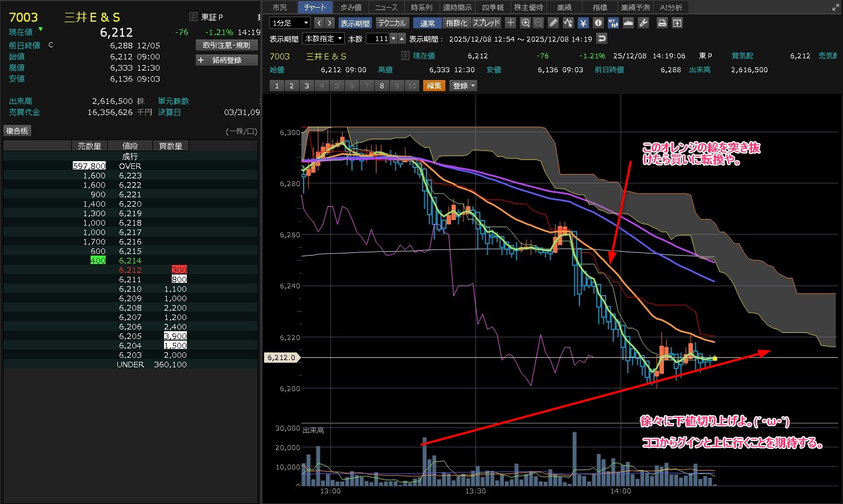
Task: Open the 四季報 tab
Action: 493,7
